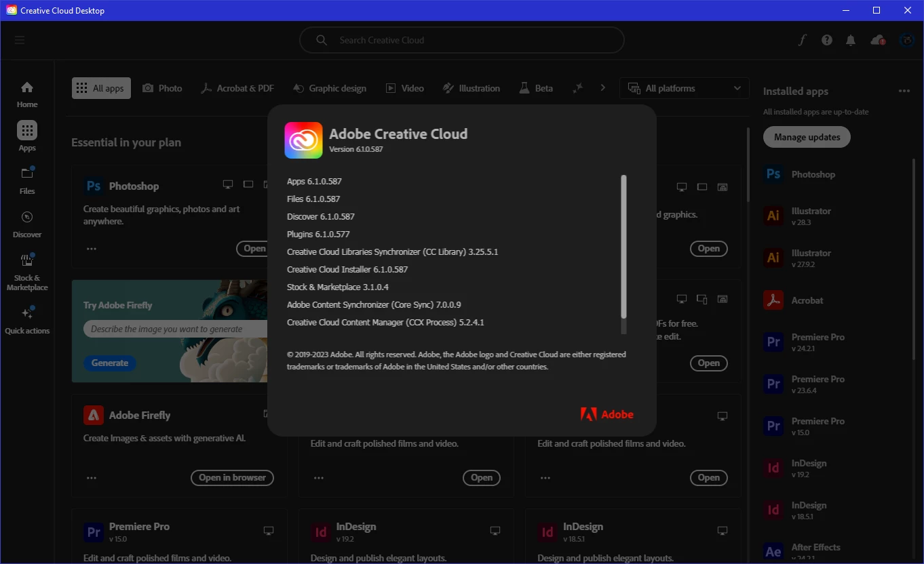Click Acrobat icon in Installed apps
This screenshot has width=924, height=564.
point(773,300)
